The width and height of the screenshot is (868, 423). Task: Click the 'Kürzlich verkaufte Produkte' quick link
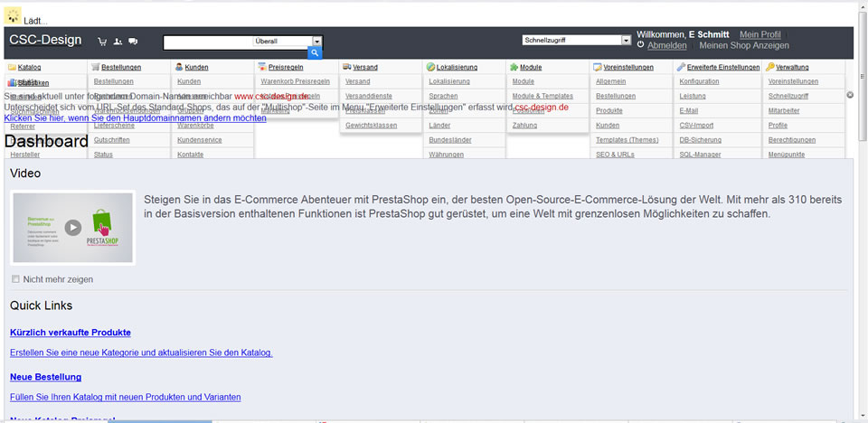coord(71,333)
